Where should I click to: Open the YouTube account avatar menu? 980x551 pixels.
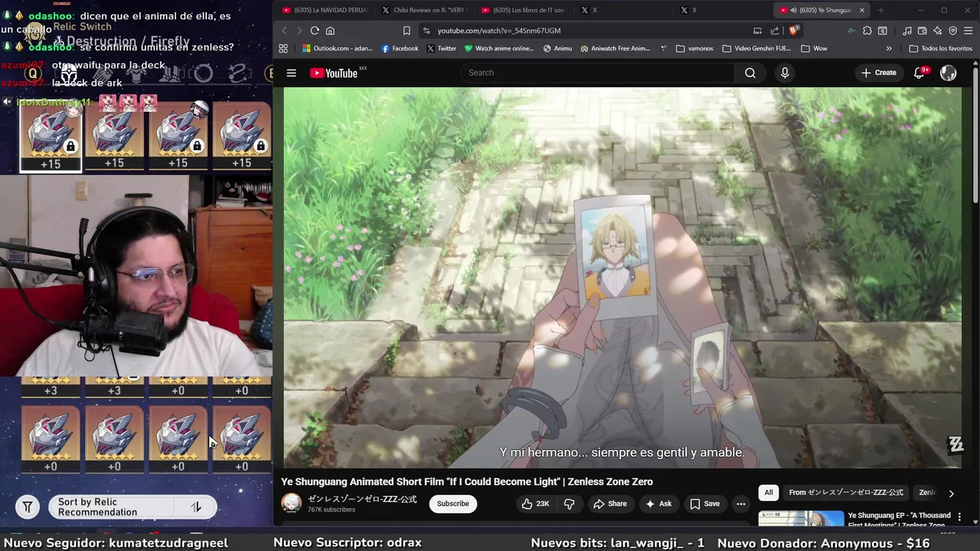949,73
